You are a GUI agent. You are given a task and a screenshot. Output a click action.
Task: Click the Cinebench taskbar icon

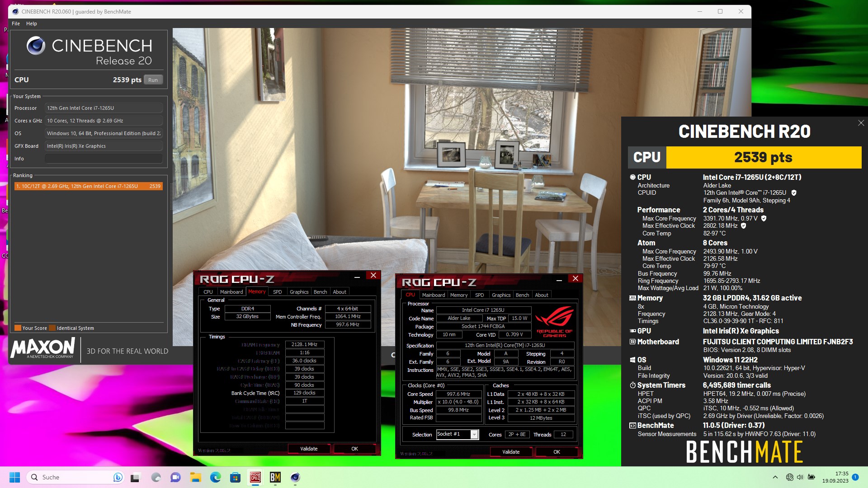[295, 477]
